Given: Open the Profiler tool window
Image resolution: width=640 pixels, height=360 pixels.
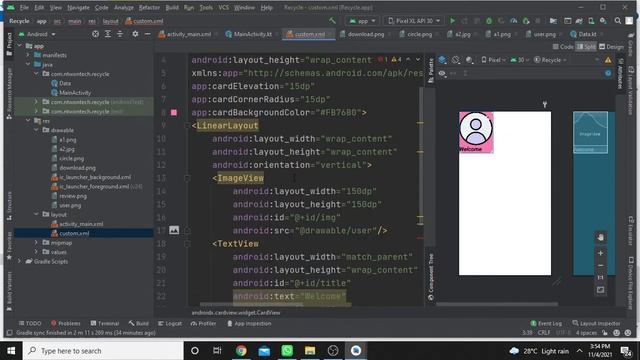Looking at the screenshot, I should (x=203, y=323).
